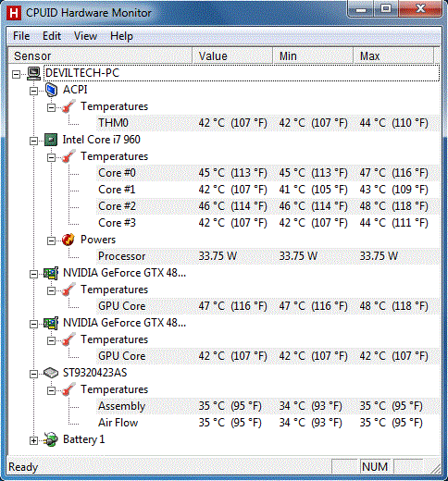Viewport: 448px width, 481px height.
Task: Select the Core #1 row
Action: click(x=268, y=190)
